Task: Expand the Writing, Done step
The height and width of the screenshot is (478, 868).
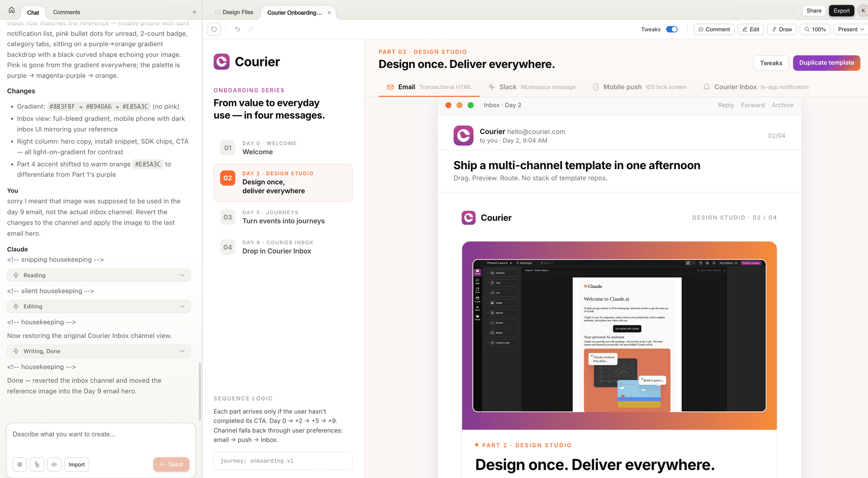Action: (x=99, y=351)
